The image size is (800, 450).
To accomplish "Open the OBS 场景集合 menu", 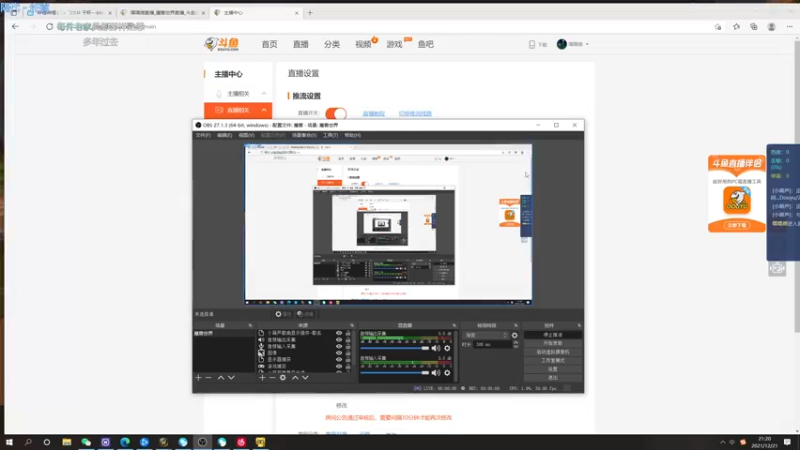I will 305,135.
